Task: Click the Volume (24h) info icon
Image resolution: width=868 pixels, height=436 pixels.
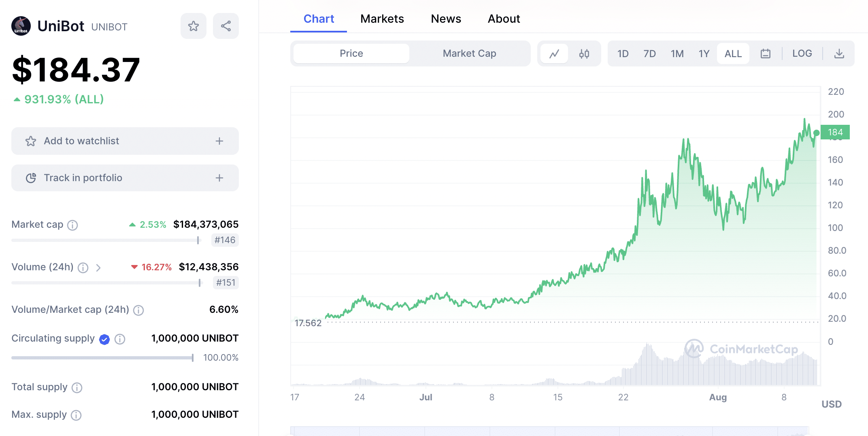Action: coord(83,267)
